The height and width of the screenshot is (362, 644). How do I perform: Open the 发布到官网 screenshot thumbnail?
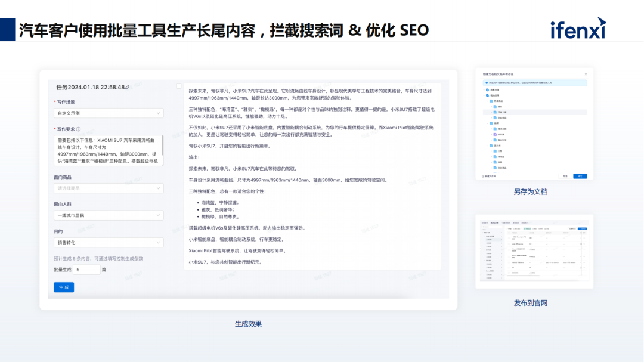point(534,252)
